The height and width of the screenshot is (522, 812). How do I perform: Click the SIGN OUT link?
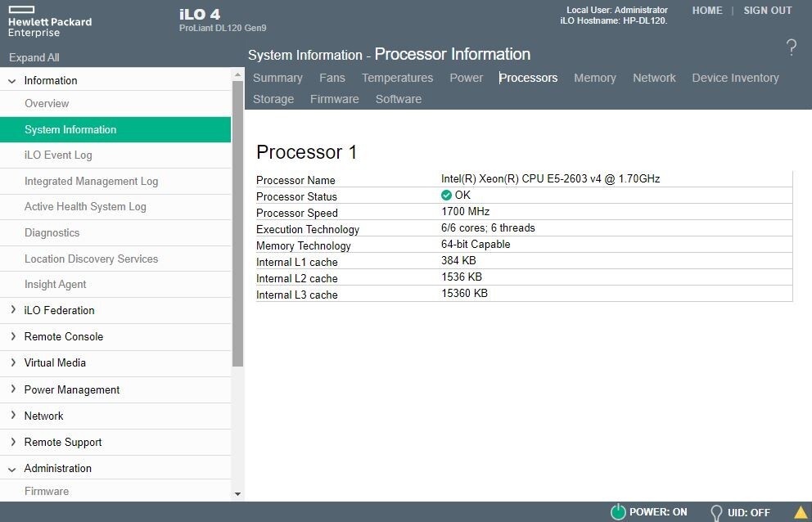[x=768, y=11]
